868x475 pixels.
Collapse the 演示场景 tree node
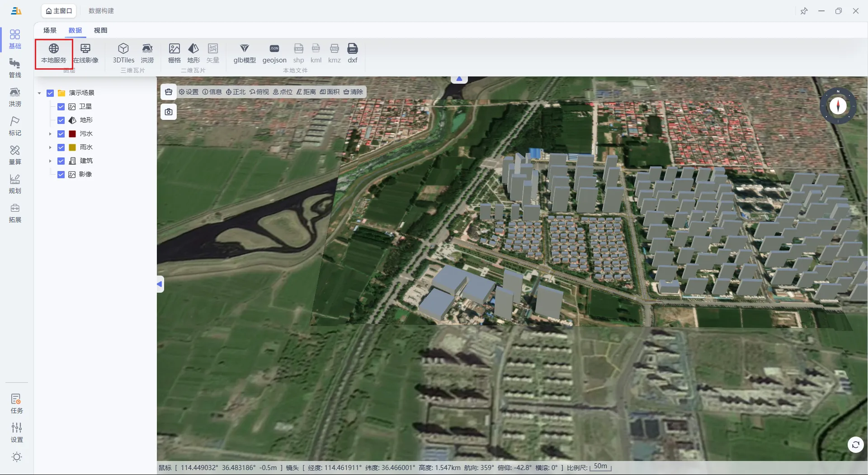coord(39,93)
